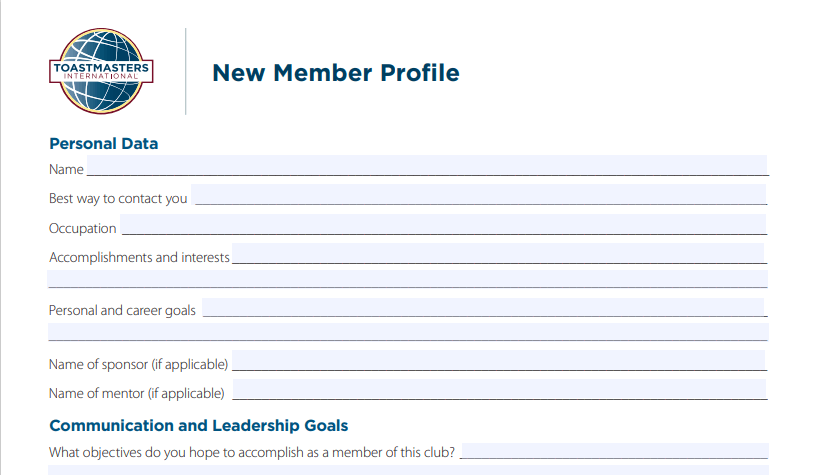This screenshot has width=816, height=475.
Task: Click the club objectives answer field
Action: click(x=614, y=451)
